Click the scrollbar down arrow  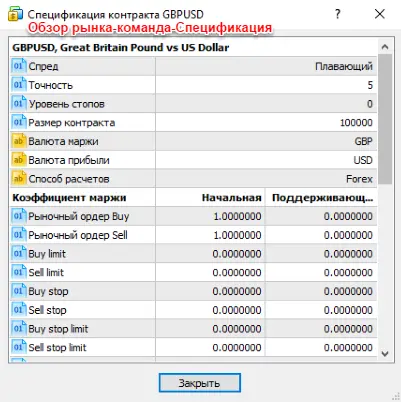pos(385,353)
